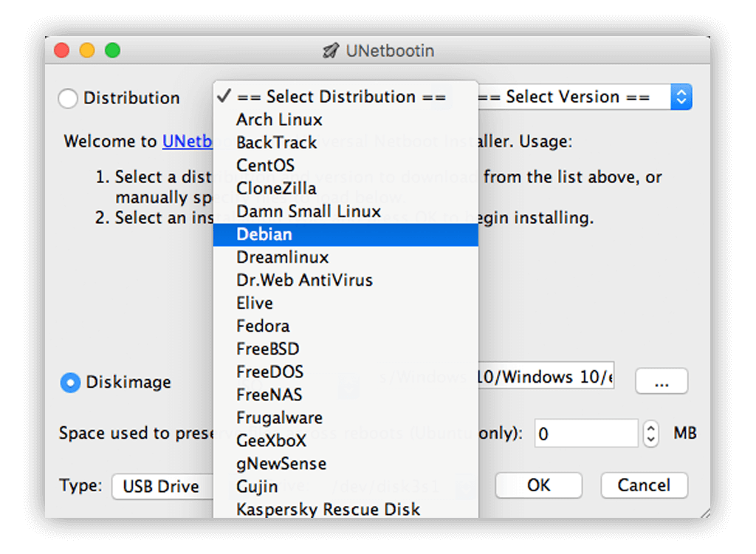Click the disk image file path field
This screenshot has width=756, height=554.
546,377
